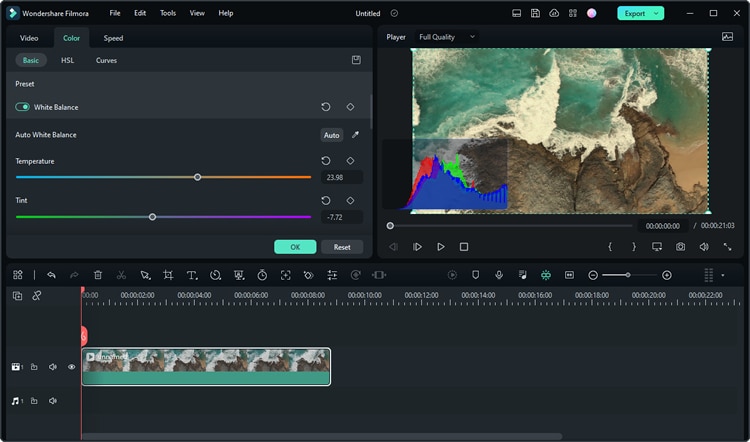Delete the selected clip with trash icon

tap(98, 275)
